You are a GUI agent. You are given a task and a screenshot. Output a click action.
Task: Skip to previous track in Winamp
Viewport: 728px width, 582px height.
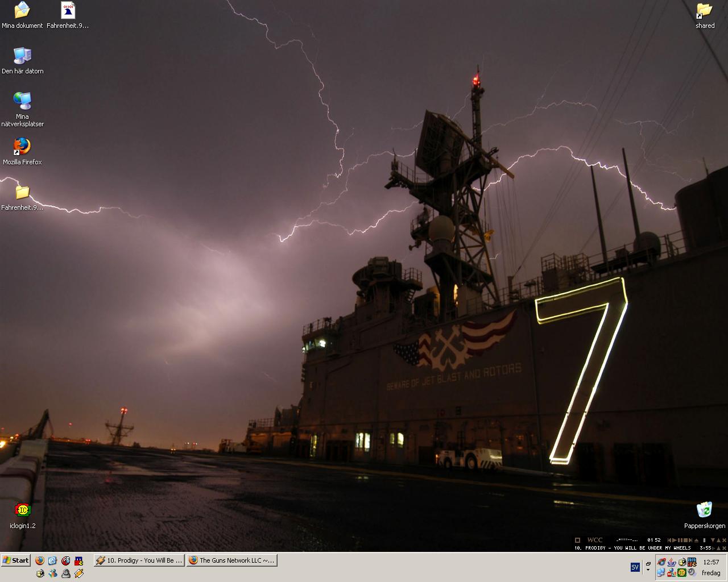[x=670, y=540]
